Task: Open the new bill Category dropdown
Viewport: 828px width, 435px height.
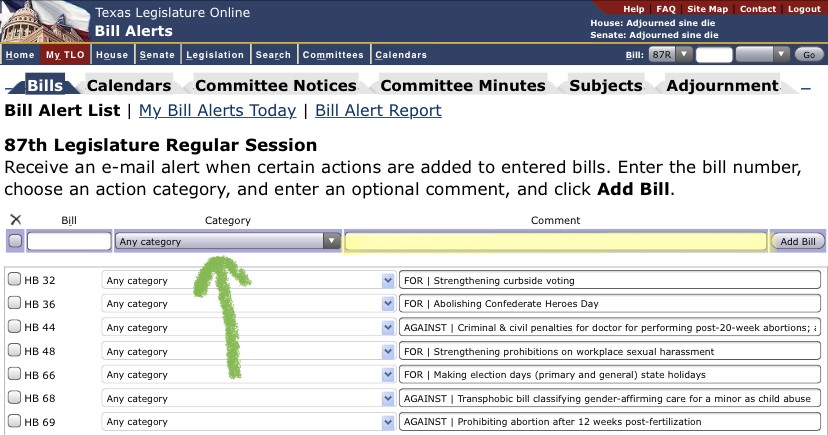Action: tap(227, 241)
